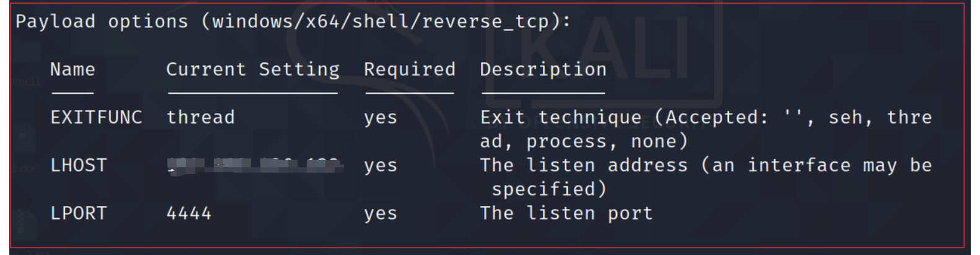Click 'The listen port' description text
Image resolution: width=980 pixels, height=255 pixels.
point(567,213)
